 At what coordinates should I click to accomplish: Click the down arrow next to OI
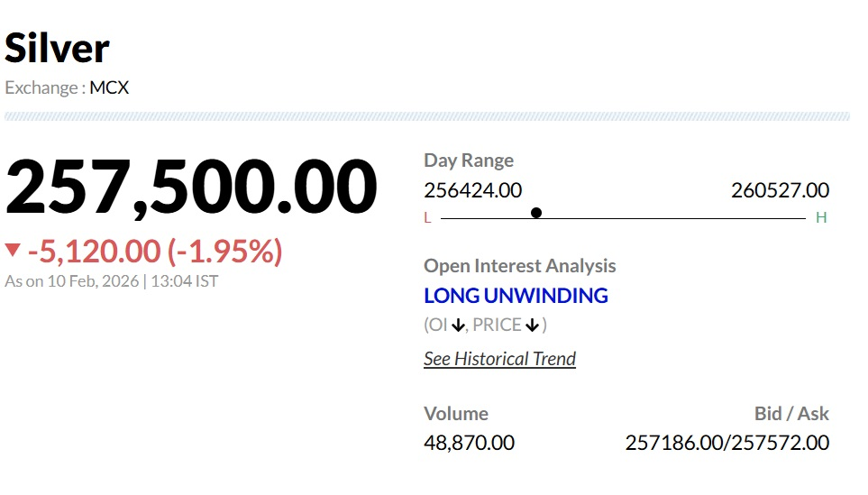click(459, 325)
